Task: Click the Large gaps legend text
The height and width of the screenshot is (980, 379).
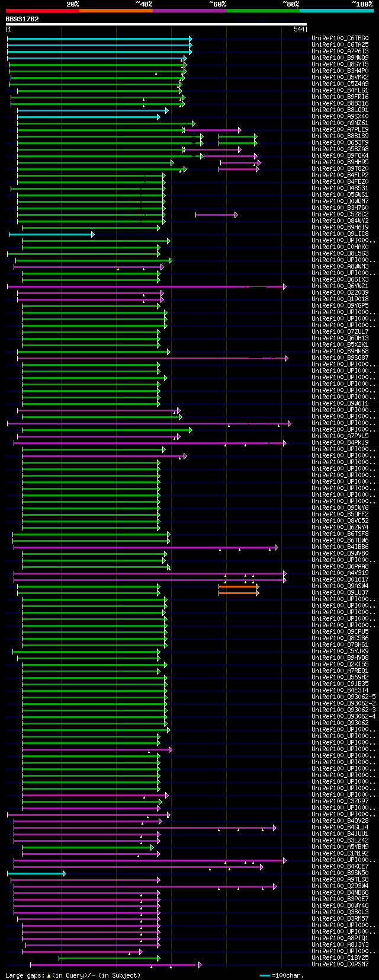Action: [x=73, y=975]
